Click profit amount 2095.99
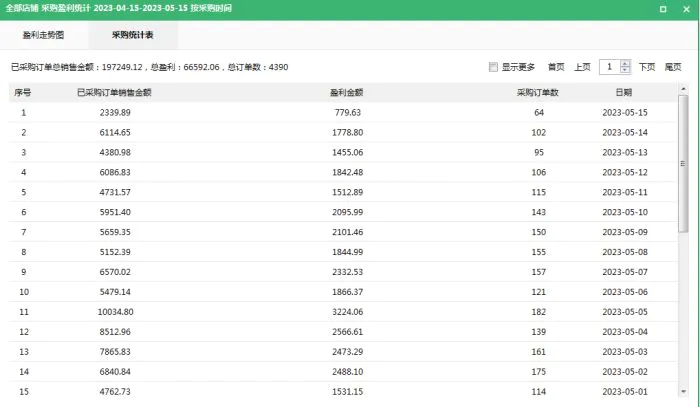The width and height of the screenshot is (700, 407). point(348,212)
